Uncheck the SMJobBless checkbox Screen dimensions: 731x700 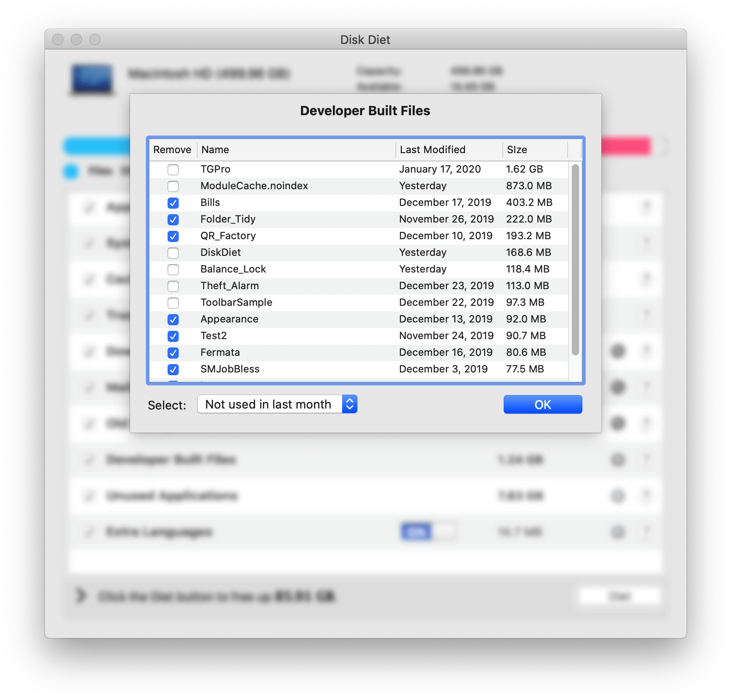tap(173, 370)
